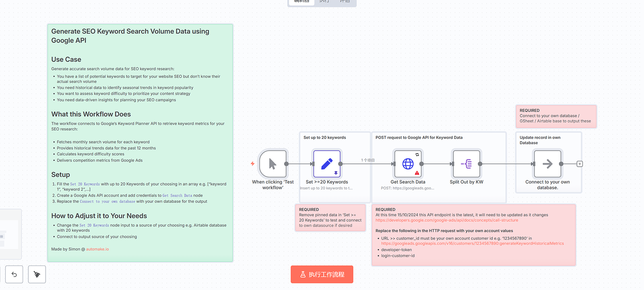Click the '1个项目' connection label
Image resolution: width=644 pixels, height=290 pixels.
point(368,160)
